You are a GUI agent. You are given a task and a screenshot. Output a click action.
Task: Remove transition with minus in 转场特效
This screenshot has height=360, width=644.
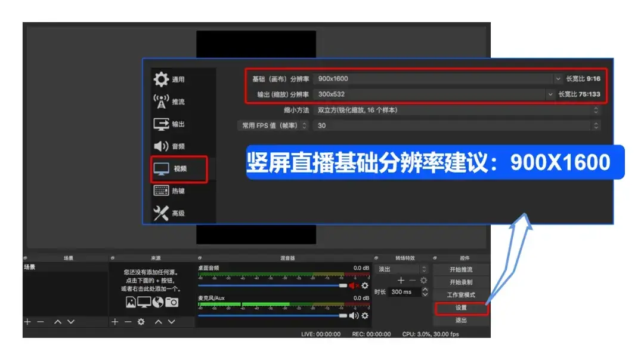coord(413,280)
